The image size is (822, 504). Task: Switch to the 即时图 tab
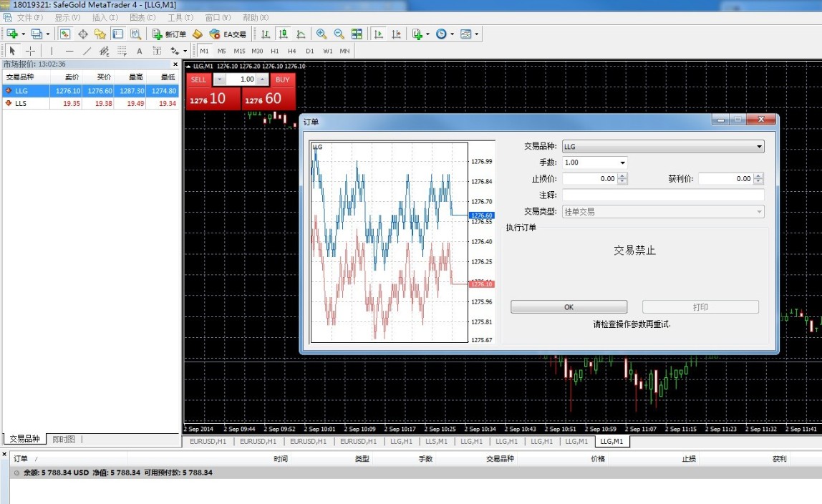[x=64, y=439]
